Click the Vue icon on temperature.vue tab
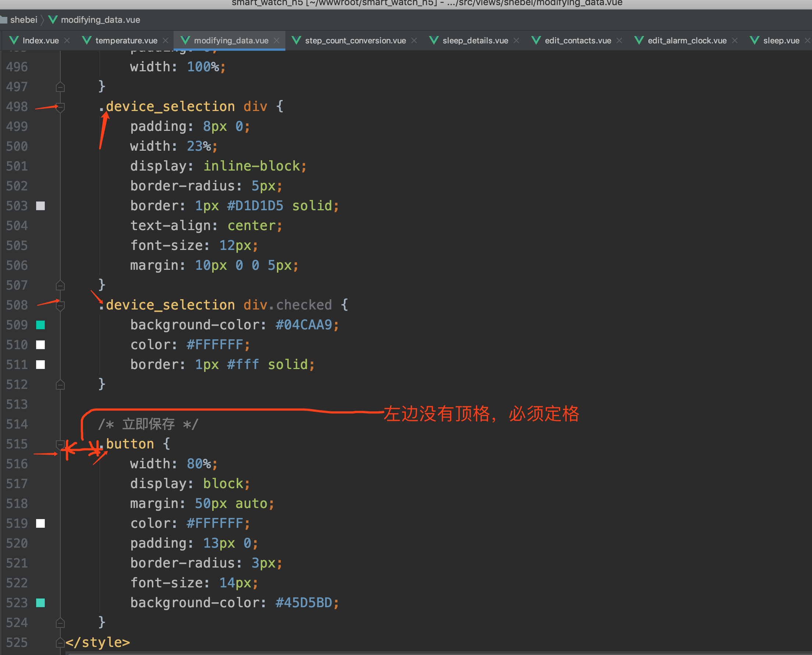 click(x=86, y=40)
